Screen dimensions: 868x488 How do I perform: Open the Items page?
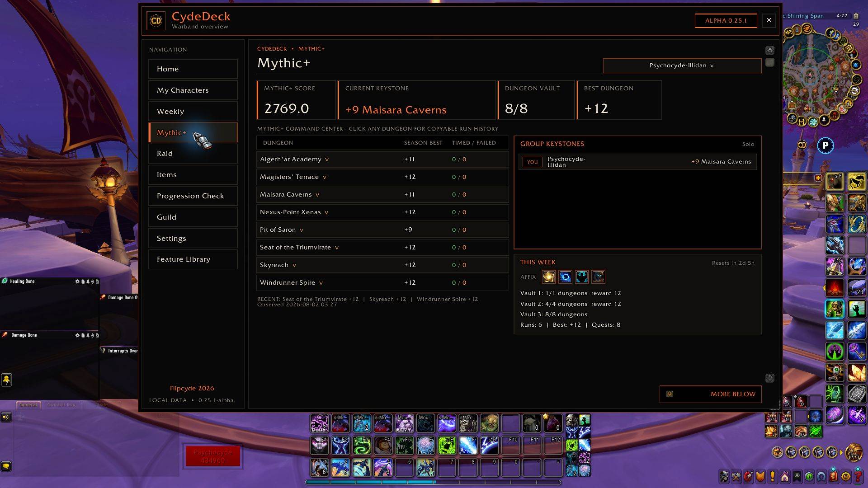[193, 175]
